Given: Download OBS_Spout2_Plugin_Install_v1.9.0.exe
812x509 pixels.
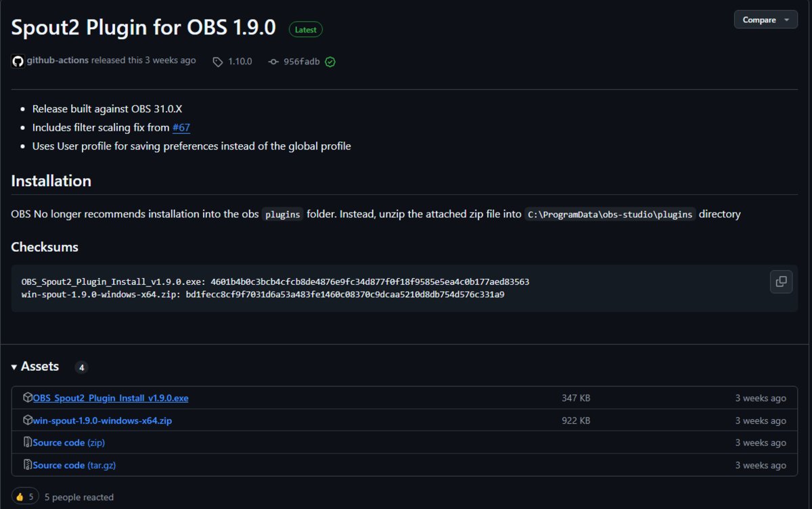Looking at the screenshot, I should (111, 398).
